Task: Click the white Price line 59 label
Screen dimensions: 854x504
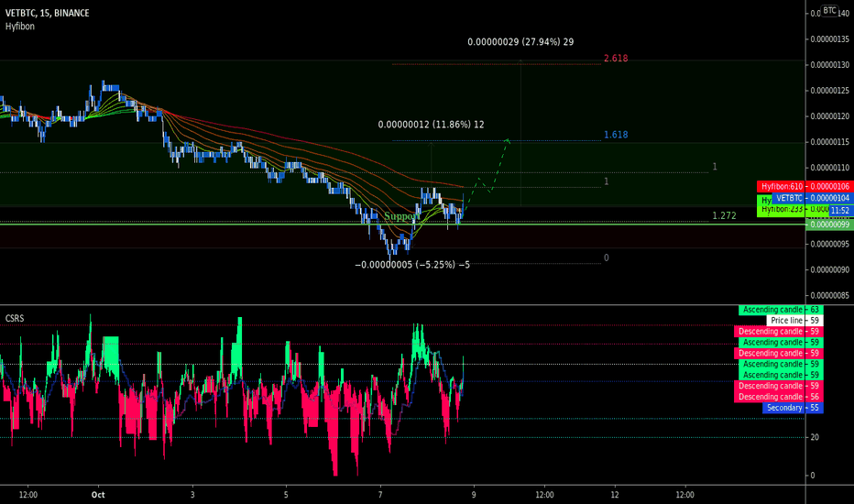Action: (x=794, y=321)
